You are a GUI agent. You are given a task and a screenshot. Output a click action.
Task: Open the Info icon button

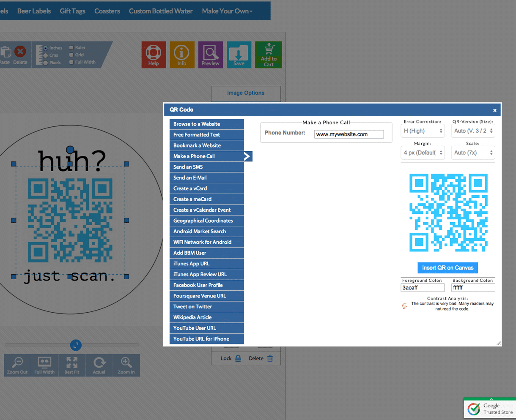click(182, 55)
